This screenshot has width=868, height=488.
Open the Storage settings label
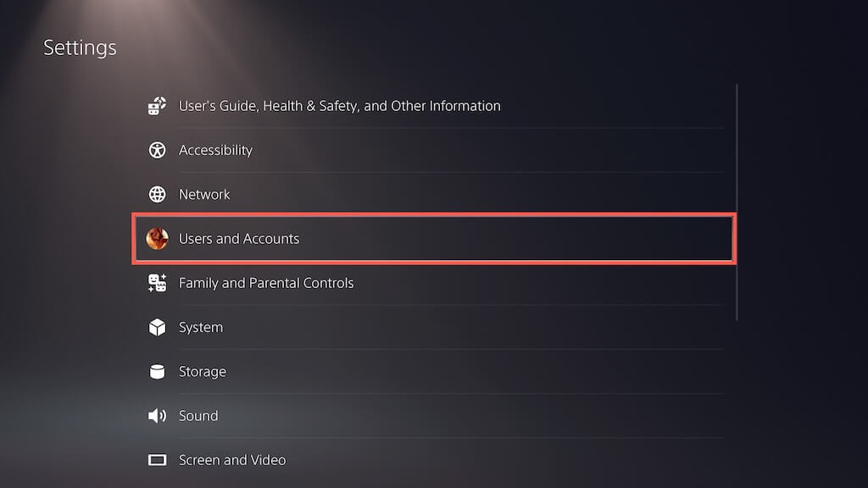(202, 371)
